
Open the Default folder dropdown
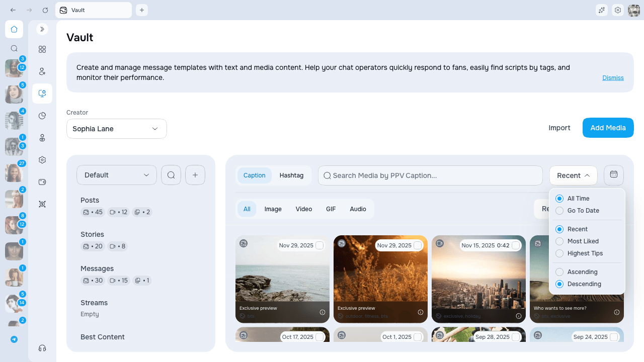coord(117,175)
